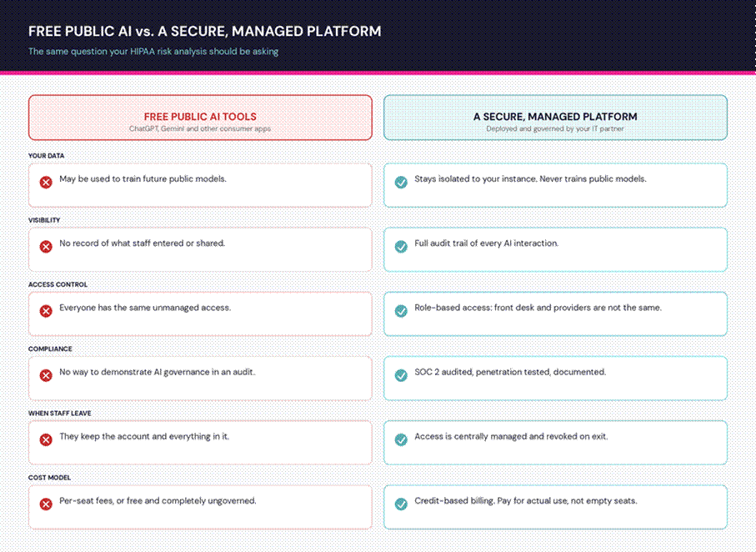Select the 'A SECURE, MANAGED PLATFORM' column title
This screenshot has height=552, width=756.
point(555,117)
